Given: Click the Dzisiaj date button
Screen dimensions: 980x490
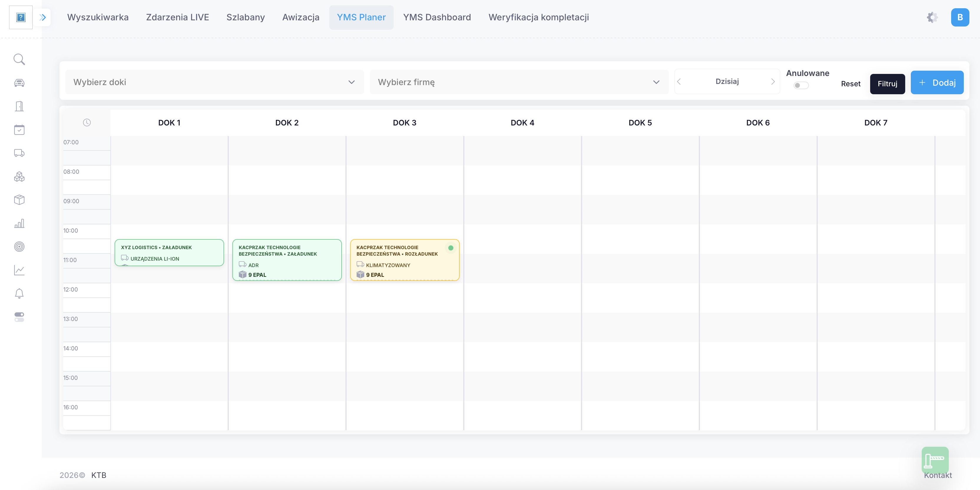Looking at the screenshot, I should tap(727, 81).
